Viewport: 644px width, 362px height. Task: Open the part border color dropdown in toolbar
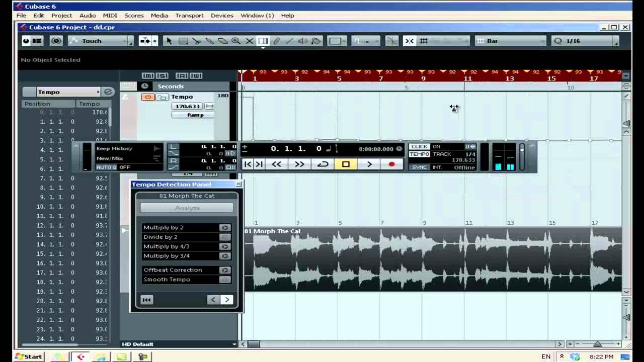pyautogui.click(x=338, y=41)
